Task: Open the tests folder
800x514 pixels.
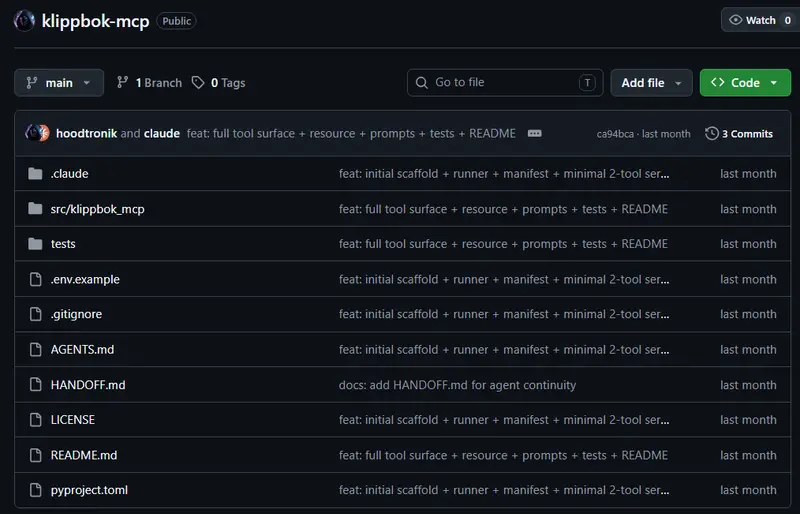Action: click(x=63, y=244)
